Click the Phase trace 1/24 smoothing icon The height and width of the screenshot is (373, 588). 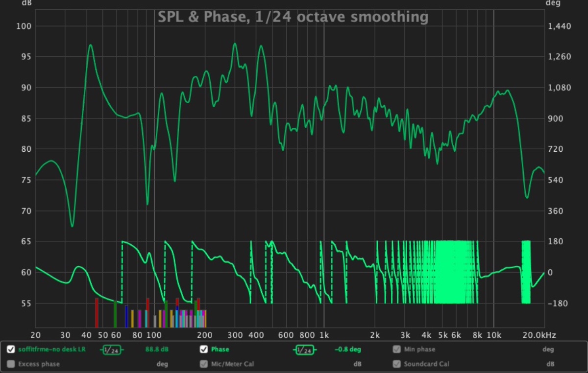click(x=304, y=350)
